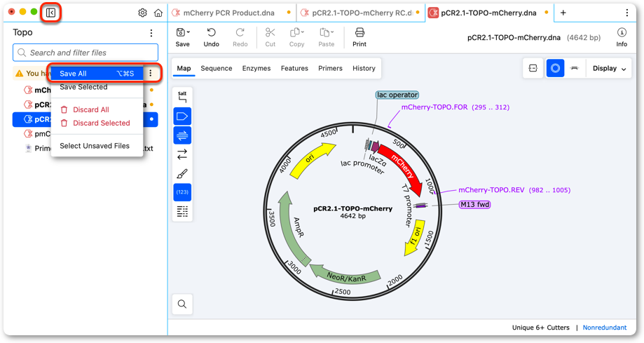Open the tab bar overflow dots menu
This screenshot has width=644, height=343.
pyautogui.click(x=626, y=13)
